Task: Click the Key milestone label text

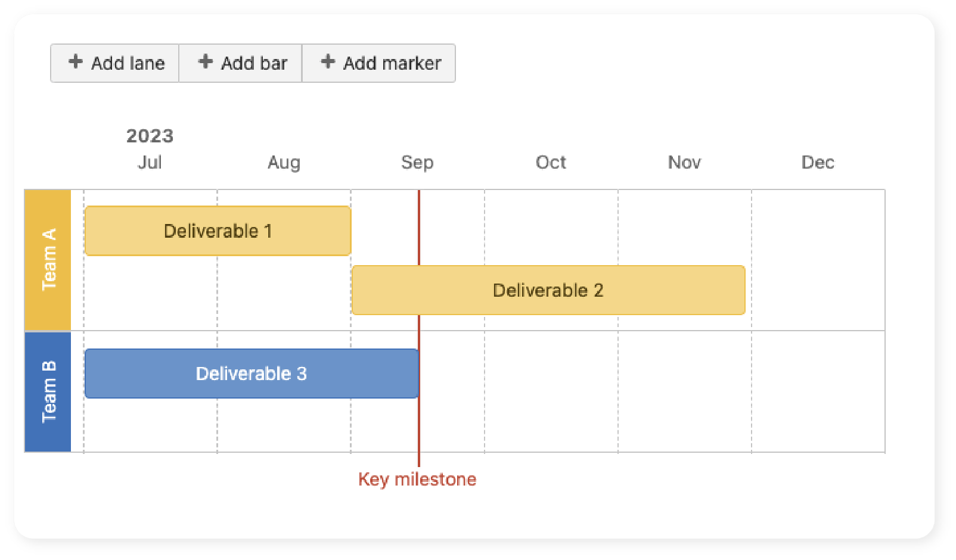Action: 417,478
